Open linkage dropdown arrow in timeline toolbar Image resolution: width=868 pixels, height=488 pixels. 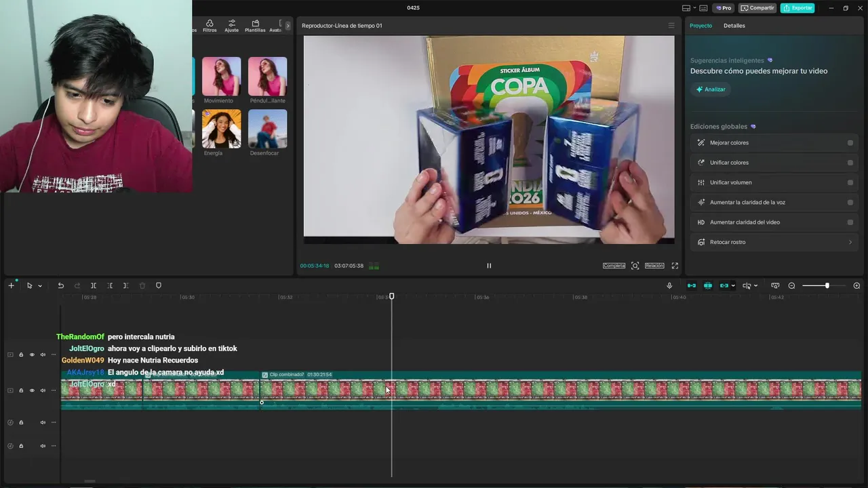733,286
